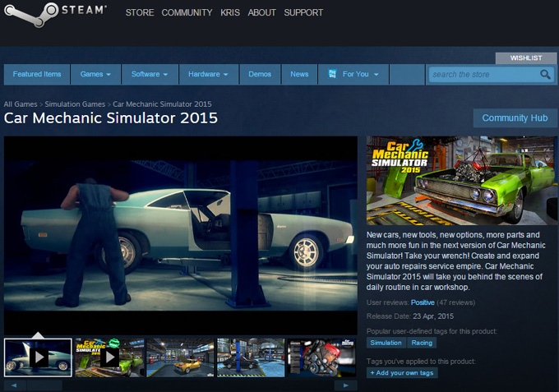The image size is (559, 392).
Task: Click the Release Date 23 Apr, 2015 text
Action: [x=410, y=316]
